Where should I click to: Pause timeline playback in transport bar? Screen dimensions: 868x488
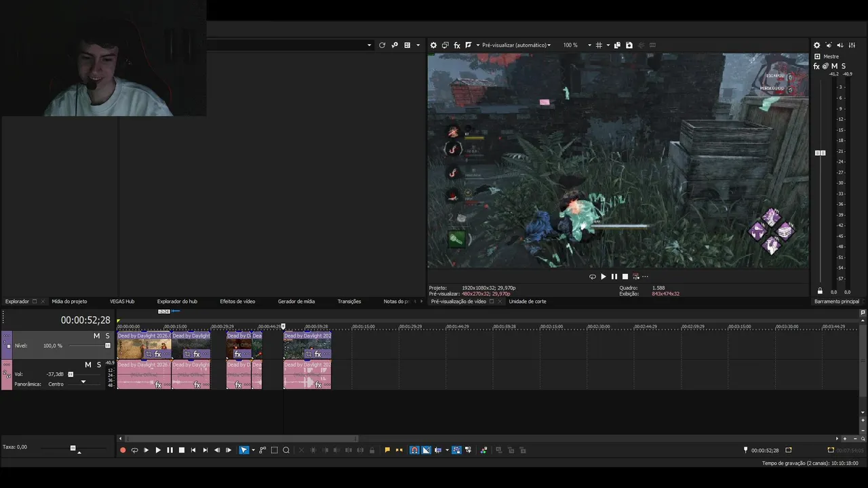tap(170, 450)
